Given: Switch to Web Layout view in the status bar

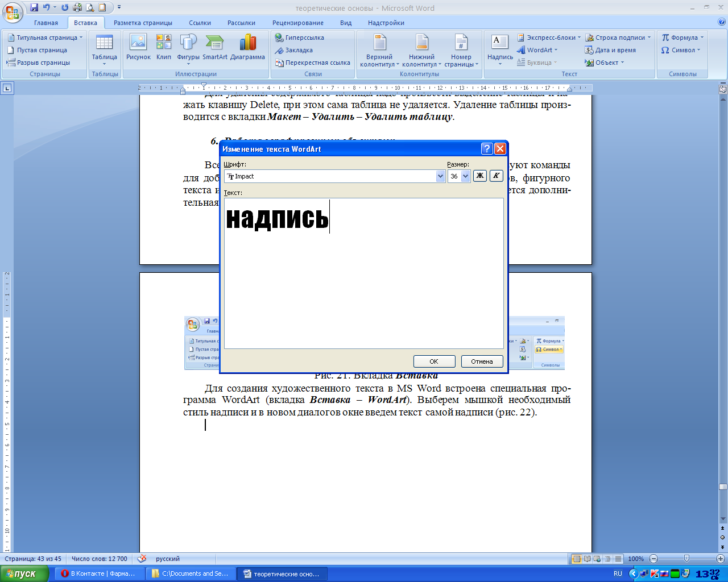Looking at the screenshot, I should pos(597,559).
